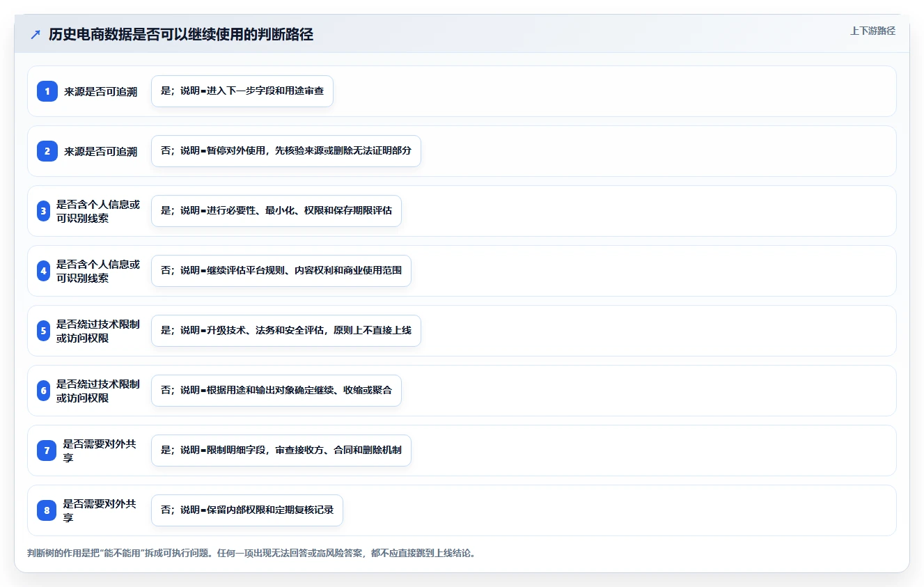Click the answer box 暂停对外使用，先核验来源
924x587 pixels.
[x=286, y=151]
